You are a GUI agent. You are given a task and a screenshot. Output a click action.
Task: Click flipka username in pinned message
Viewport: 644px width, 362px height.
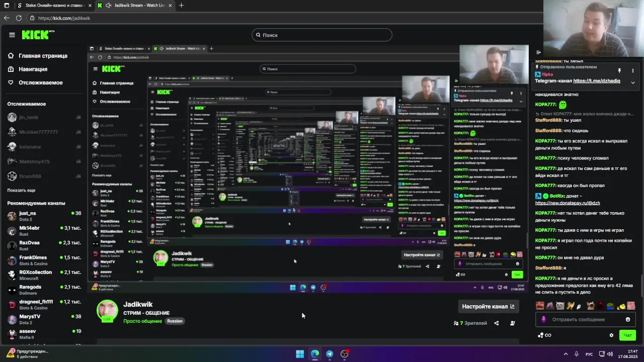pyautogui.click(x=547, y=74)
